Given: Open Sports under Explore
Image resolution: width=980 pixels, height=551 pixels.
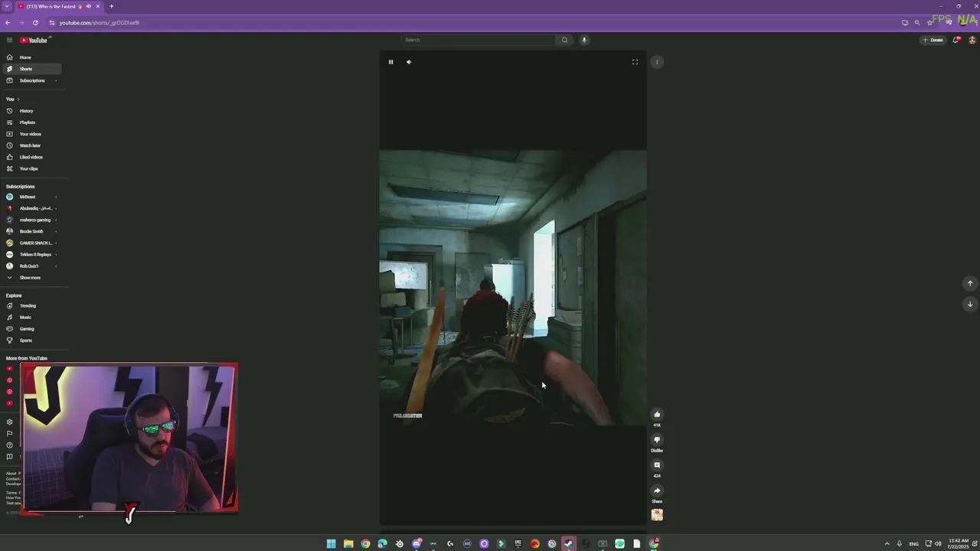Looking at the screenshot, I should coord(31,341).
